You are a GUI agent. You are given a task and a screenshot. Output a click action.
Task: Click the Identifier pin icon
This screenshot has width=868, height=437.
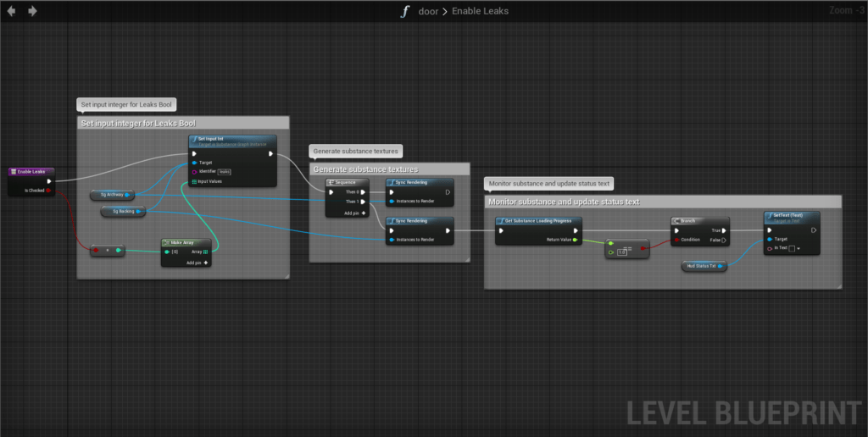[x=194, y=171]
